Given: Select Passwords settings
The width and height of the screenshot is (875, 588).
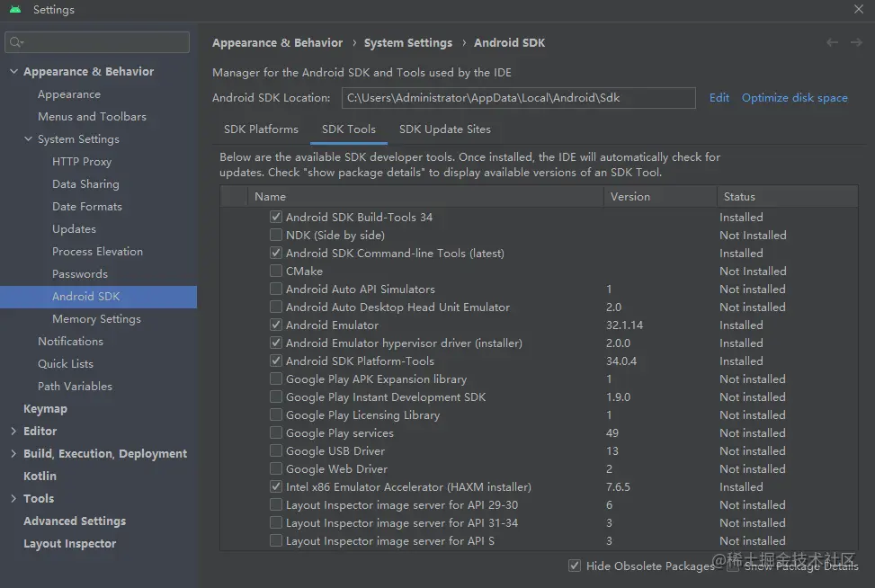Looking at the screenshot, I should tap(80, 274).
